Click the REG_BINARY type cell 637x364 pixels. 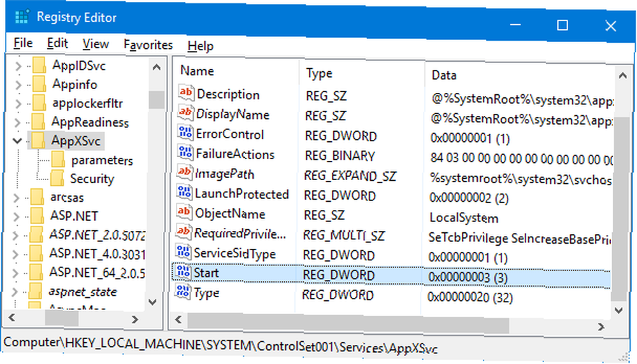(340, 156)
